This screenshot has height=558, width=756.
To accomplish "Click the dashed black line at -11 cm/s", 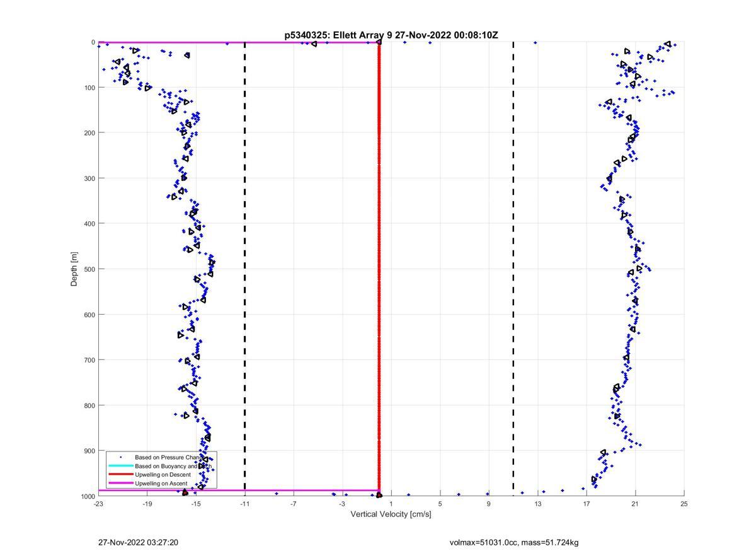I will [x=244, y=269].
